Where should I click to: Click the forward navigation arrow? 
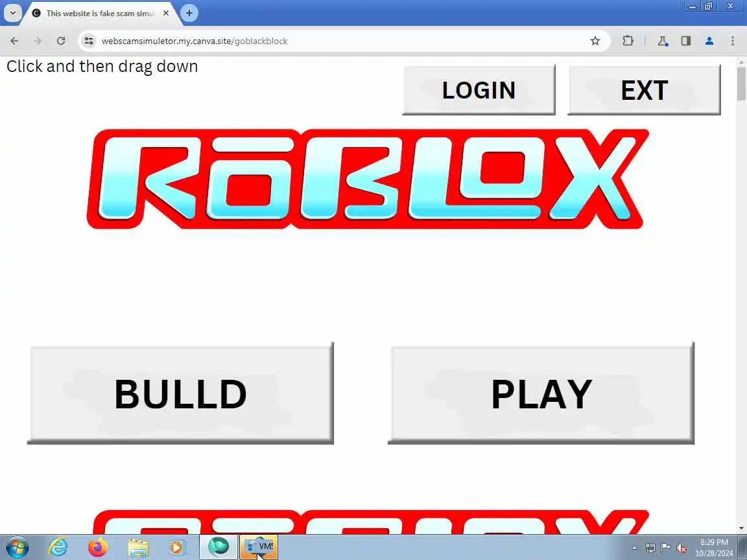coord(37,41)
